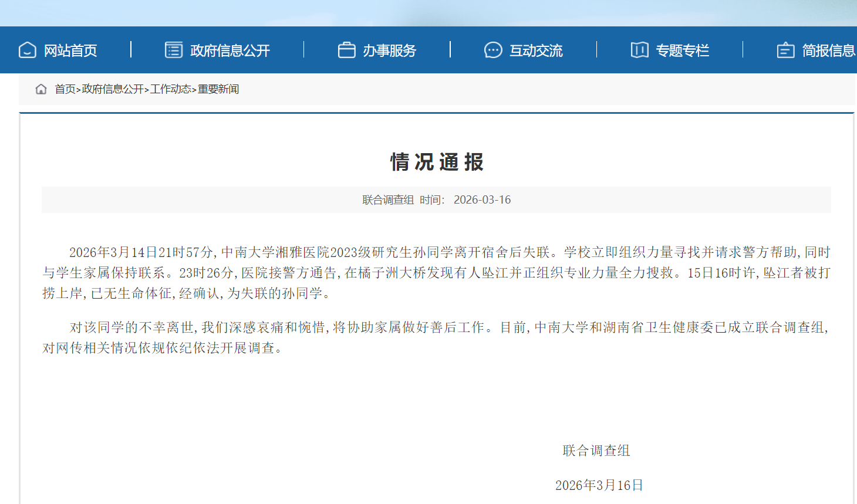Open the 网站首页 navigation menu item

tap(70, 51)
